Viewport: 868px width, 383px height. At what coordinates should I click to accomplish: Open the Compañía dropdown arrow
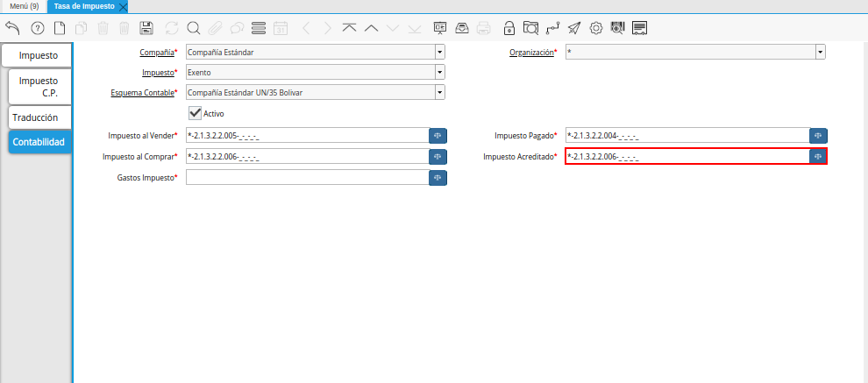[439, 53]
